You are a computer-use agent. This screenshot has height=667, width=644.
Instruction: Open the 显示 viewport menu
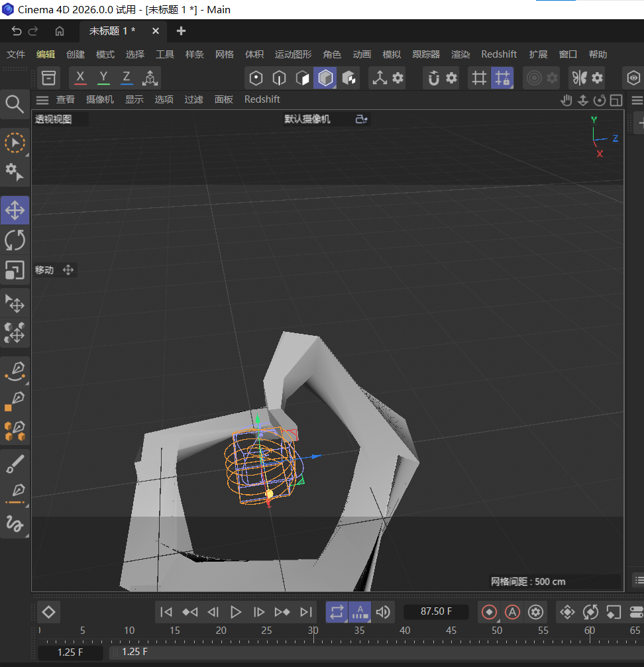(x=134, y=99)
